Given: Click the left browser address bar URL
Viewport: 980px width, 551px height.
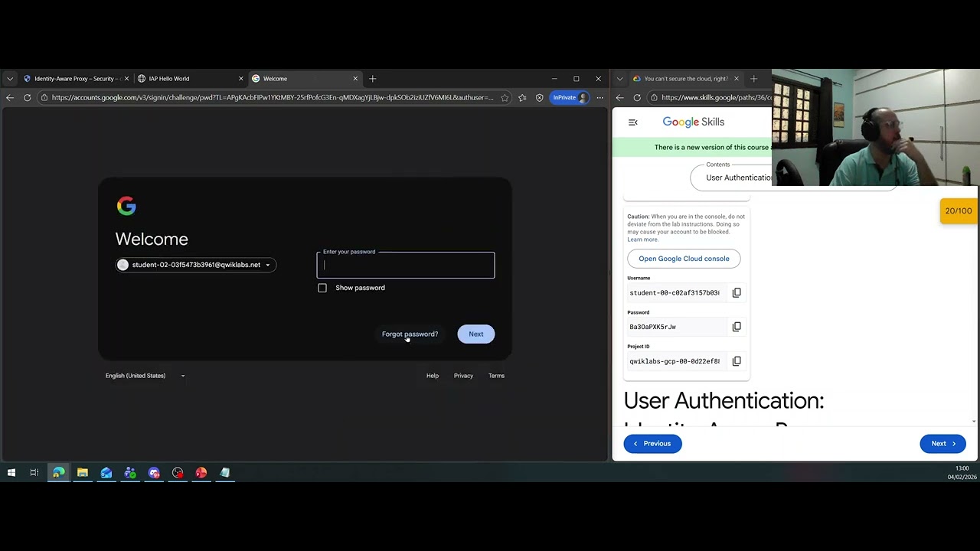Looking at the screenshot, I should (273, 97).
